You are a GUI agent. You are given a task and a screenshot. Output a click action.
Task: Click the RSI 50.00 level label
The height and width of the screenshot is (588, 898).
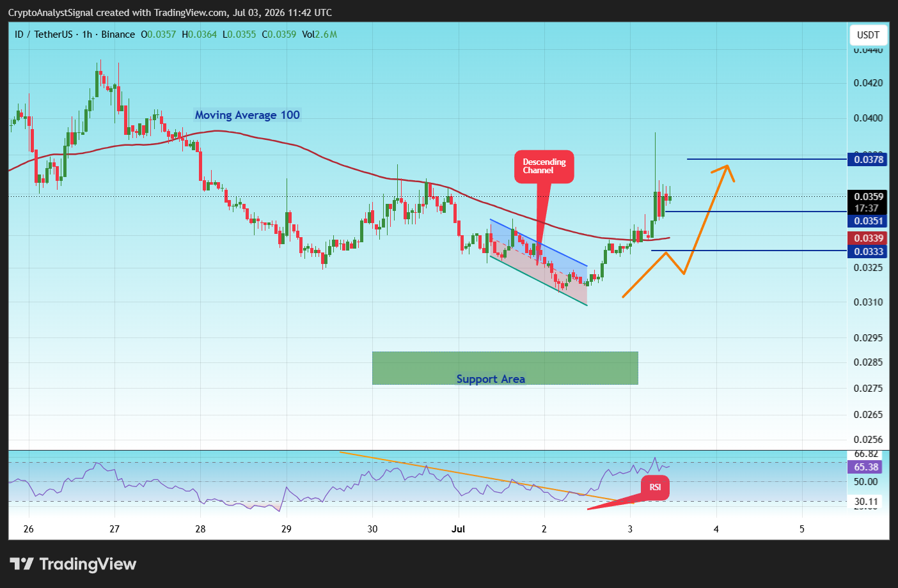click(x=866, y=482)
